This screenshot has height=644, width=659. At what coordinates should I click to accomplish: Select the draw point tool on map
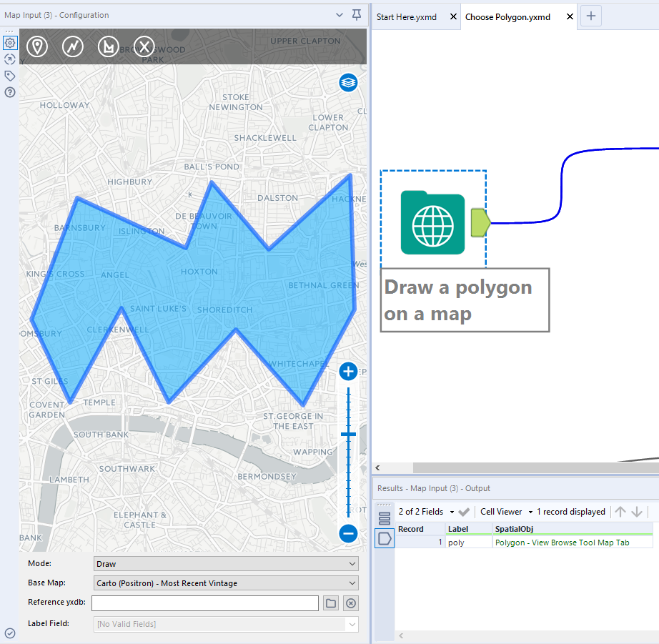coord(37,47)
